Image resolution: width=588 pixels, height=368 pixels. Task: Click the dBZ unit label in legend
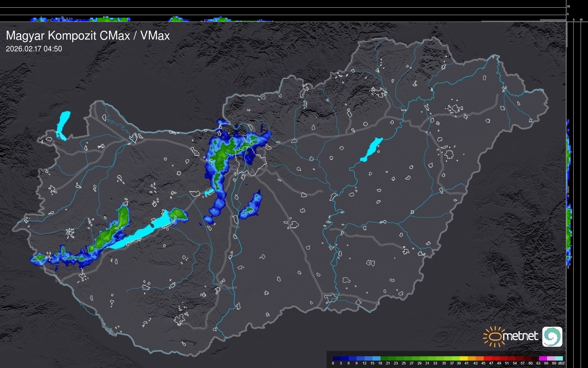(561, 363)
